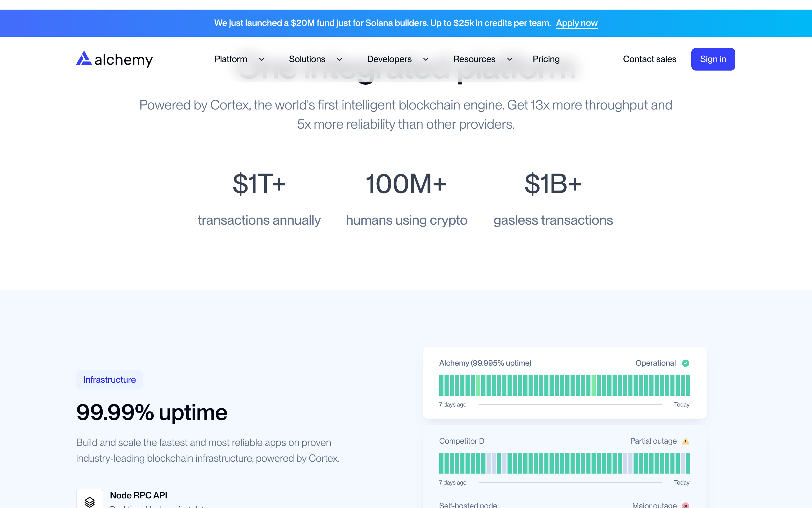Click the 'Competitor D' label
Screen dimensions: 812x508
pos(462,441)
